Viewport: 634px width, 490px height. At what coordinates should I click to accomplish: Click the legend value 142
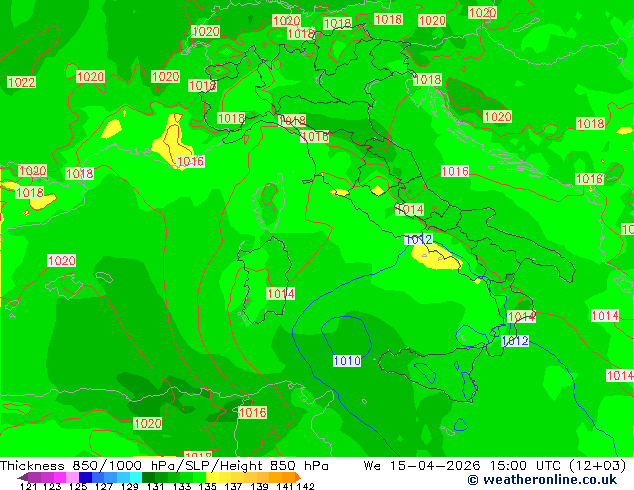[x=306, y=486]
